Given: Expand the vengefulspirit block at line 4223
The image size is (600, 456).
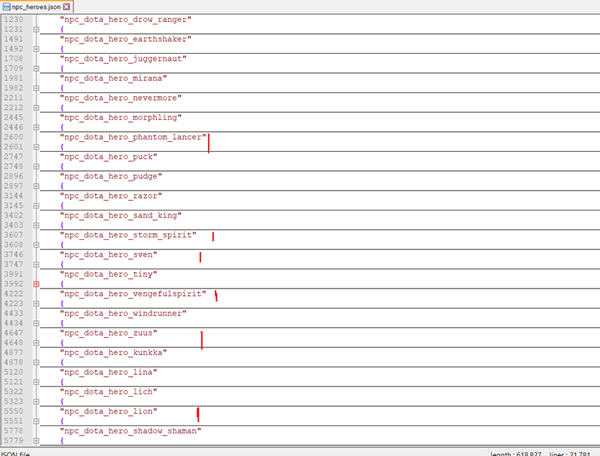Looking at the screenshot, I should pos(36,304).
